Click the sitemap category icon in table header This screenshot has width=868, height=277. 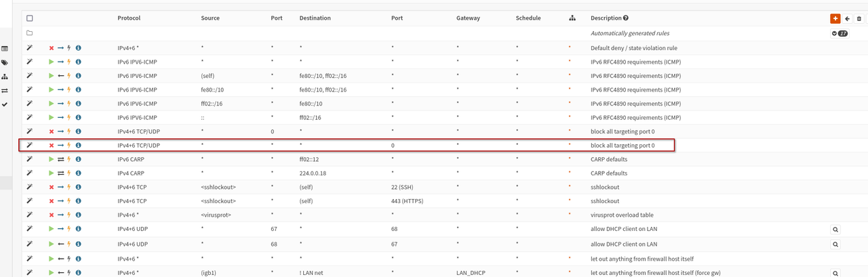click(572, 18)
